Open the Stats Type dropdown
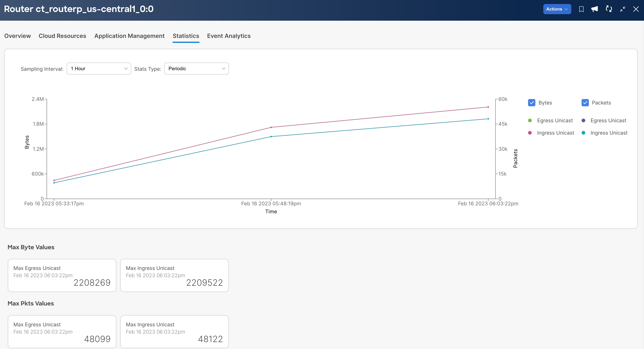This screenshot has height=349, width=644. click(x=196, y=69)
